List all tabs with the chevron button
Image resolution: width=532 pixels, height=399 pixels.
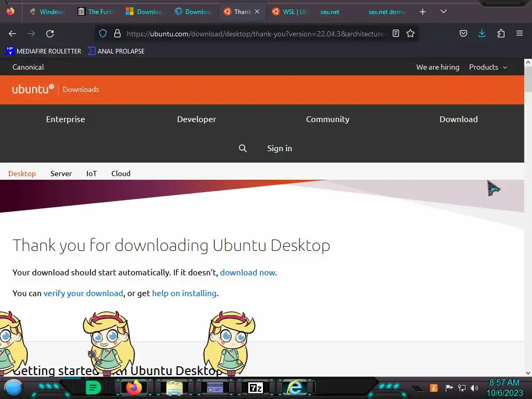click(444, 11)
